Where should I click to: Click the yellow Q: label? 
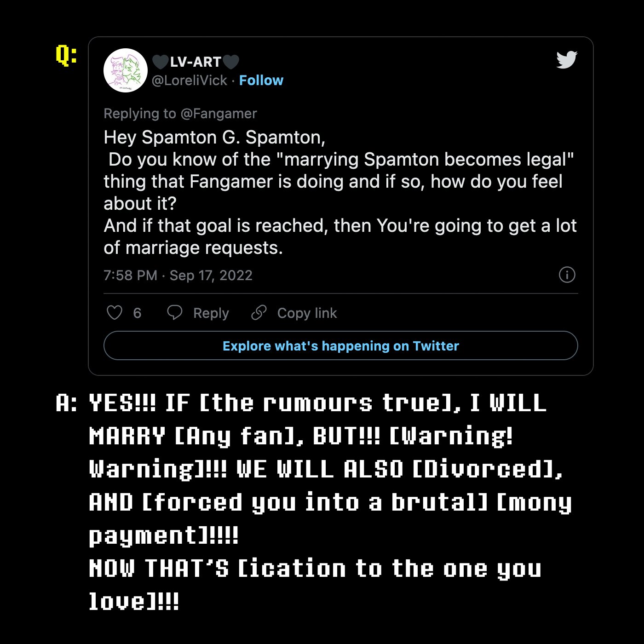[x=66, y=55]
